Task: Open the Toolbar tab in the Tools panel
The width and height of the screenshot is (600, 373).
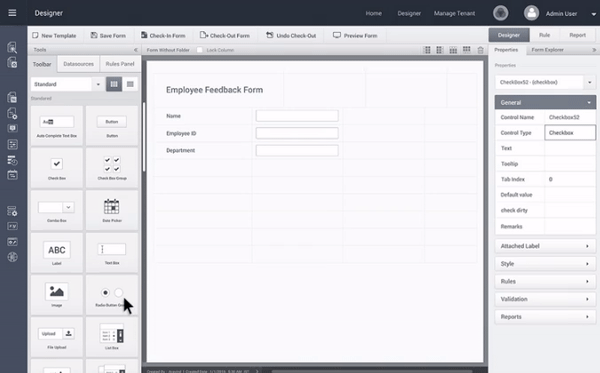Action: click(42, 64)
